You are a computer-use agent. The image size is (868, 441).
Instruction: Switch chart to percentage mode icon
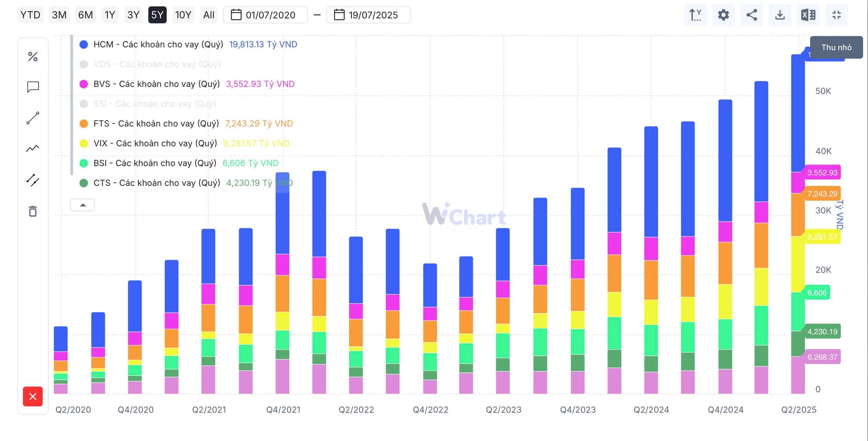point(33,57)
